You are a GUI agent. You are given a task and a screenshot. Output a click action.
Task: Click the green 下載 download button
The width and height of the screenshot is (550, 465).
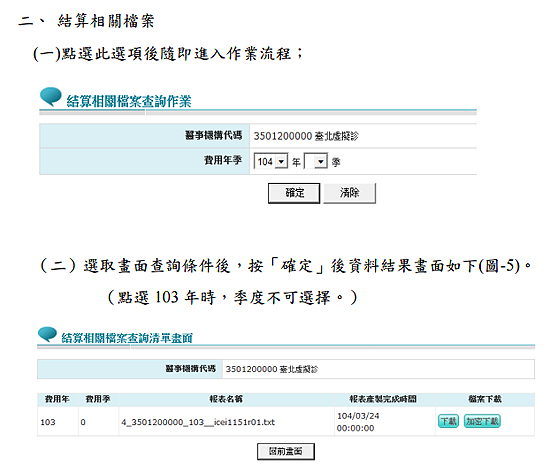tap(448, 421)
